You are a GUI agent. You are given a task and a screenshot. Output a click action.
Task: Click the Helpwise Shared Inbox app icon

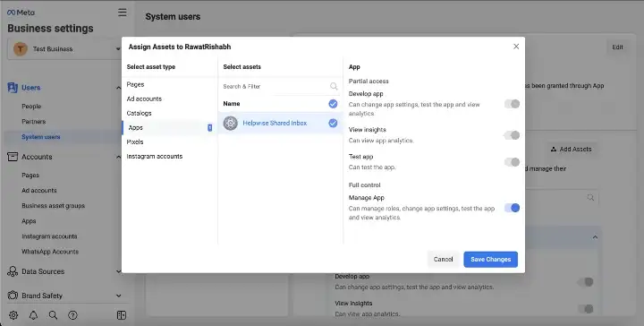point(231,123)
